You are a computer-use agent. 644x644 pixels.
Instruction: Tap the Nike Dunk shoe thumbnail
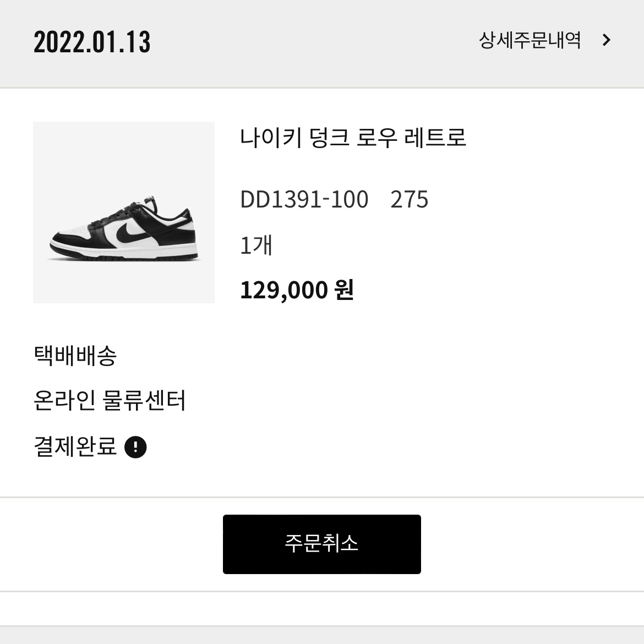click(124, 212)
